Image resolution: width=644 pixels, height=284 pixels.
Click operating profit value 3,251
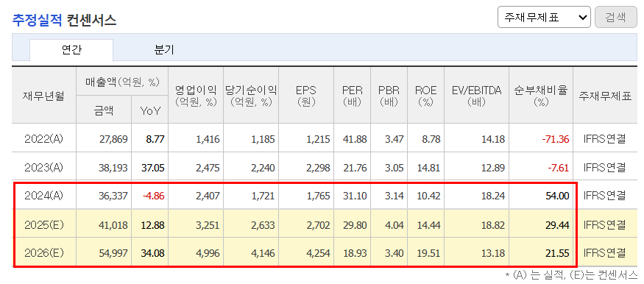pos(208,225)
